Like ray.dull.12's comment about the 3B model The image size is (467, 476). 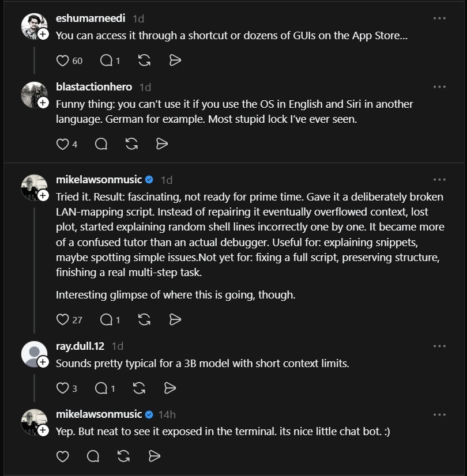(x=62, y=388)
